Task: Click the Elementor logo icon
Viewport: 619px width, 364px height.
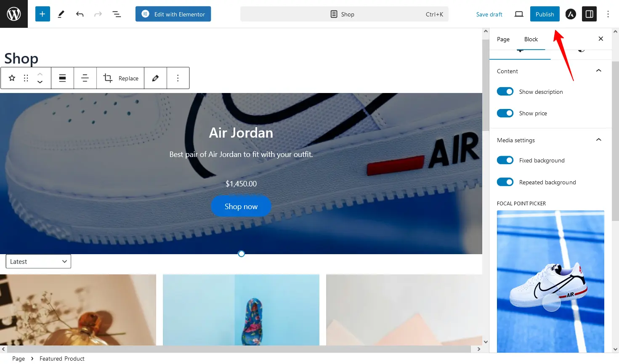Action: pos(145,14)
